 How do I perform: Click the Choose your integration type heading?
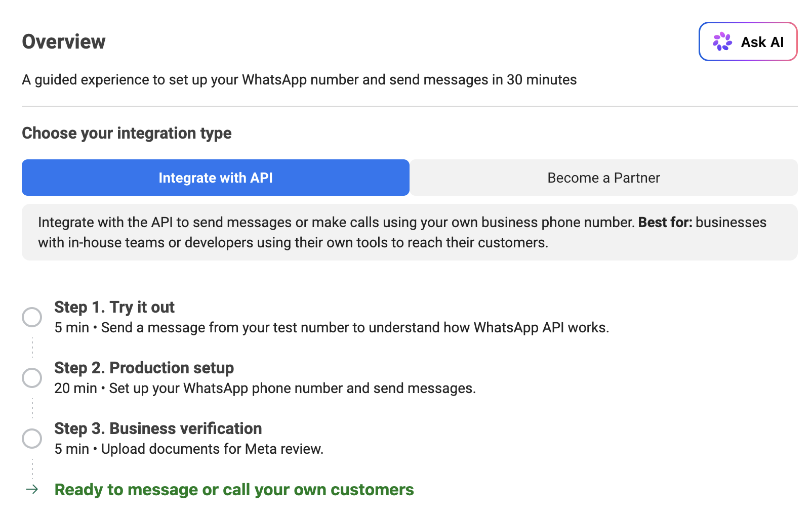pos(127,133)
